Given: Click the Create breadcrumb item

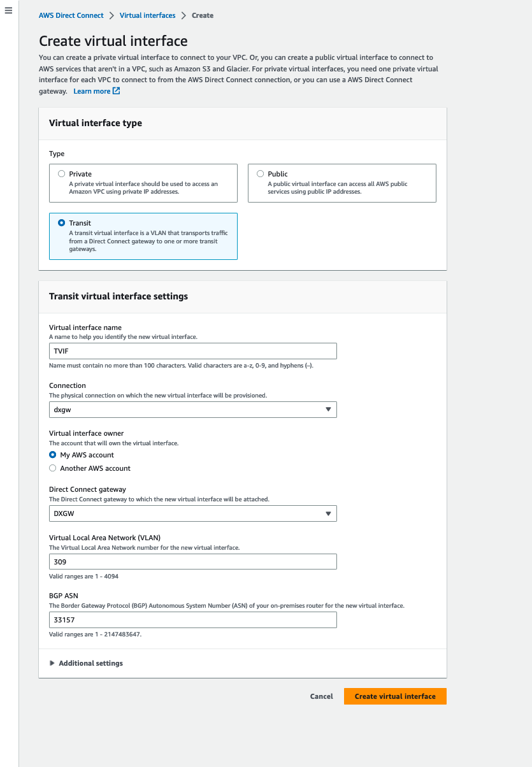Looking at the screenshot, I should tap(203, 15).
